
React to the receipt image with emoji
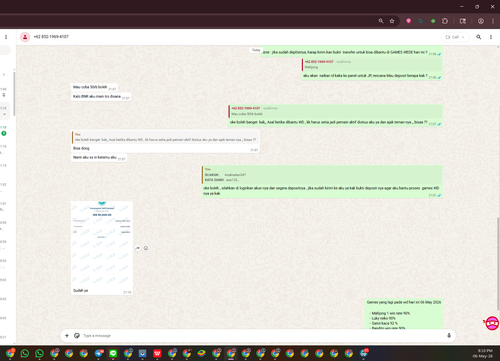click(146, 248)
